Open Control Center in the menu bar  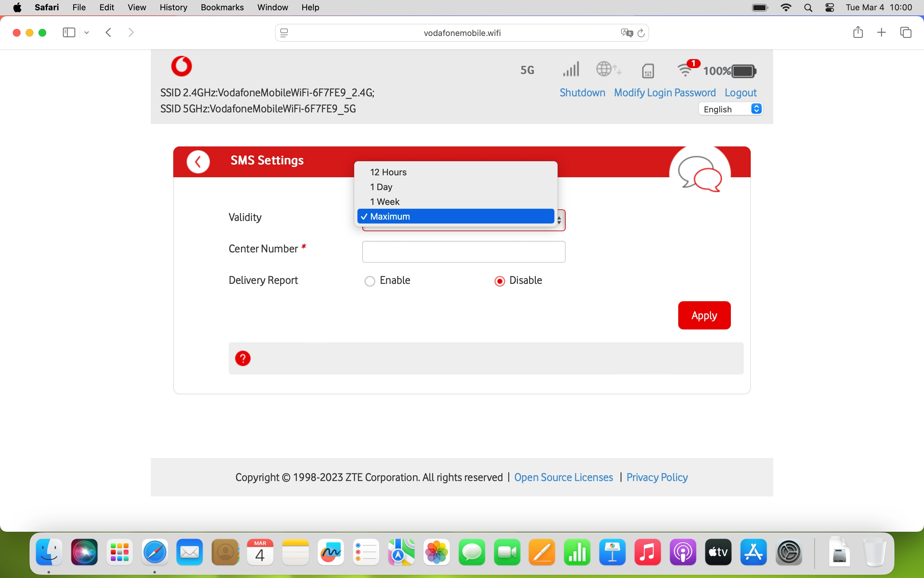coord(829,8)
